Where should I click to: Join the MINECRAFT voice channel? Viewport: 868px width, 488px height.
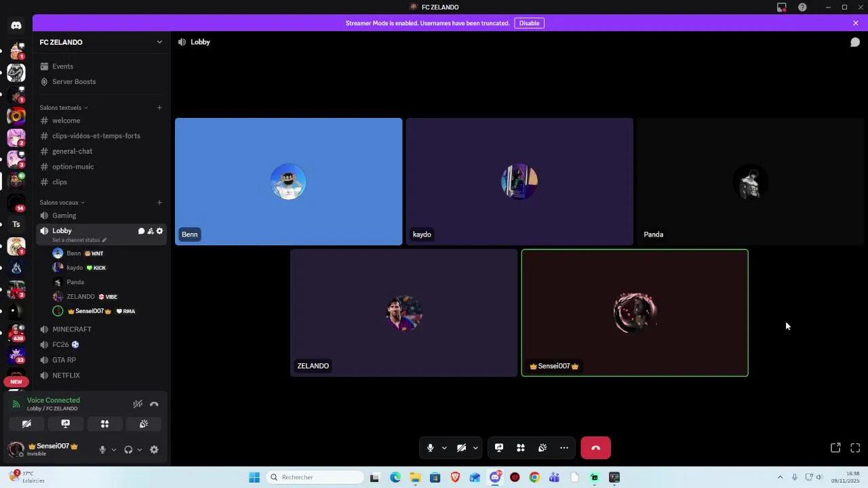72,329
